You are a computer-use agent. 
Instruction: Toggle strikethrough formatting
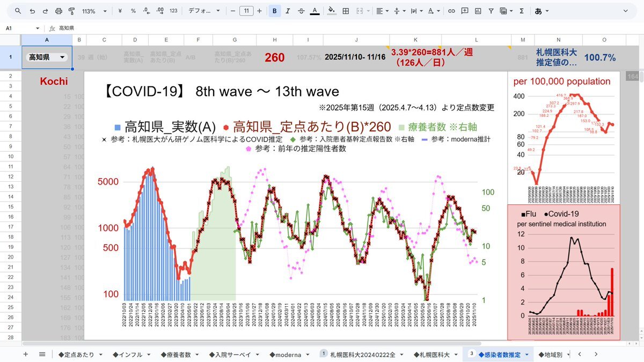point(301,11)
